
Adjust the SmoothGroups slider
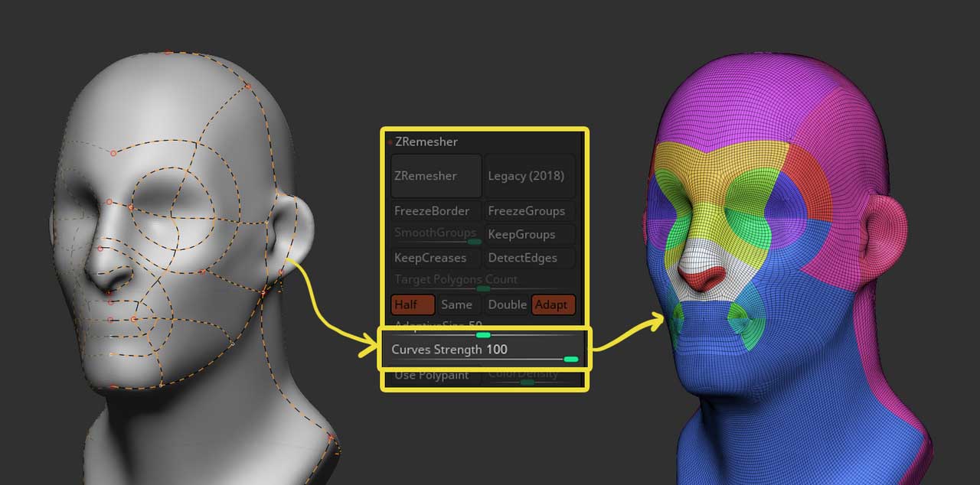pyautogui.click(x=436, y=234)
